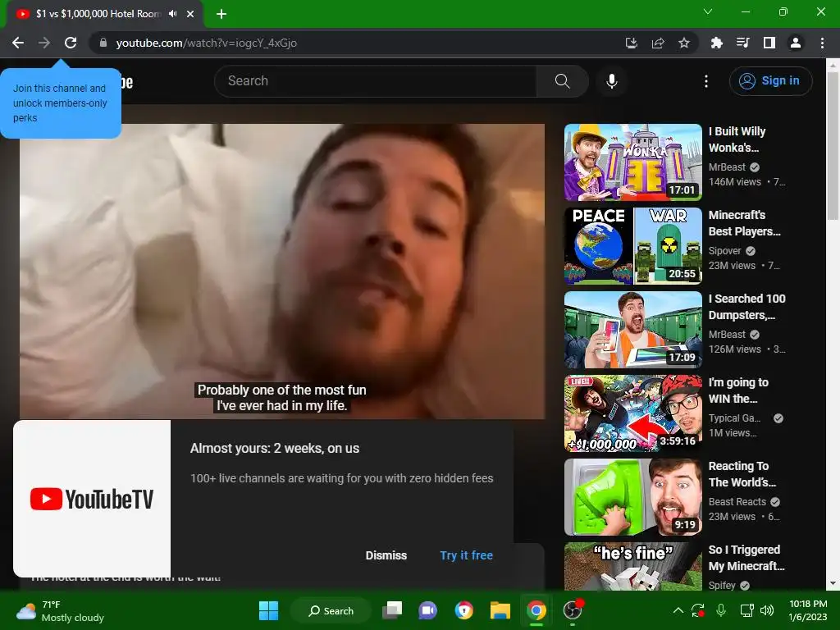This screenshot has width=840, height=630.
Task: Open the PEACE vs WAR Minecraft thumbnail
Action: coord(633,246)
